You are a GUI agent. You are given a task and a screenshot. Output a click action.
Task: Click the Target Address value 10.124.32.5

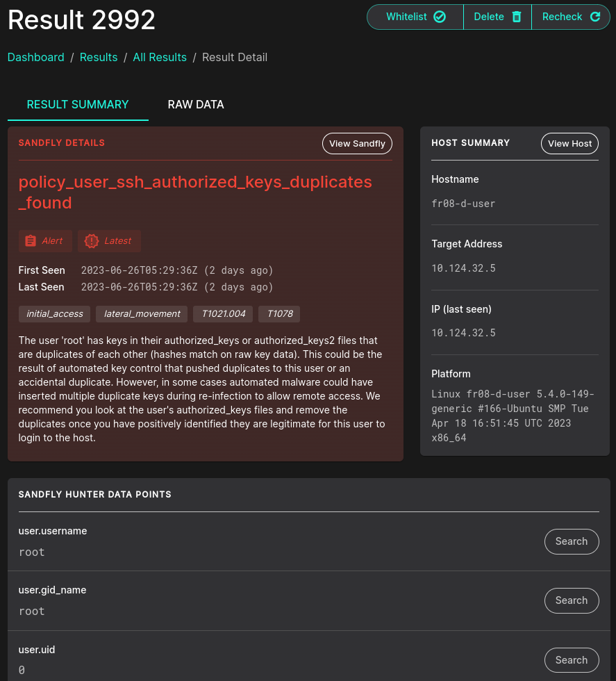coord(463,268)
